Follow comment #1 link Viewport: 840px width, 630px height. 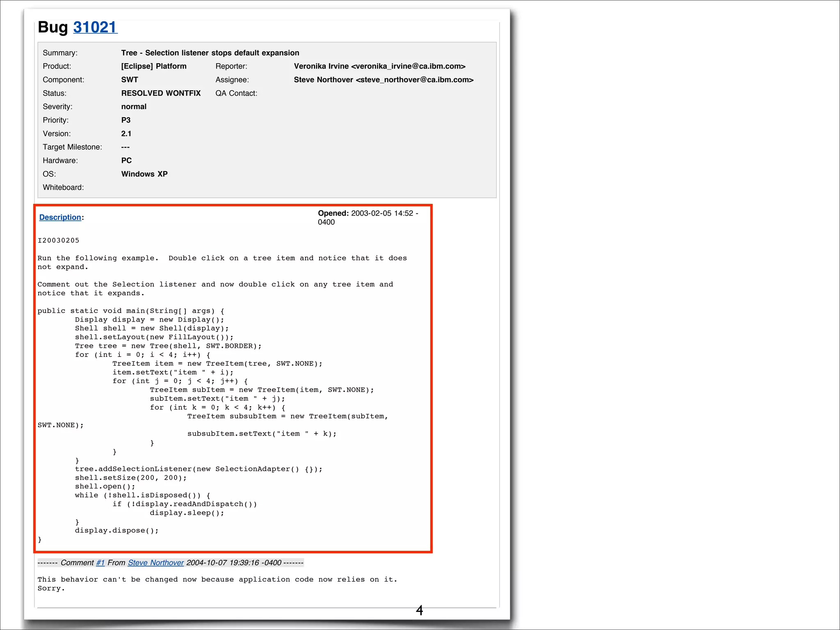pos(100,563)
